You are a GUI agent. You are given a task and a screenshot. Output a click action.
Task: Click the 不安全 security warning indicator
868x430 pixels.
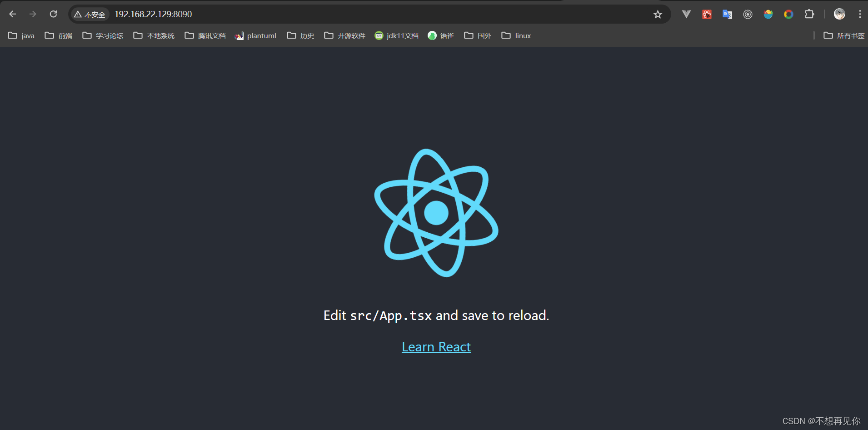90,14
